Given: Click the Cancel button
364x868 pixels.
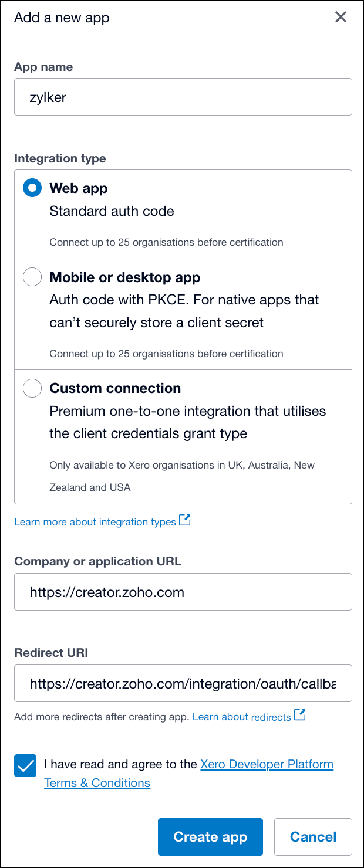Looking at the screenshot, I should [x=313, y=837].
